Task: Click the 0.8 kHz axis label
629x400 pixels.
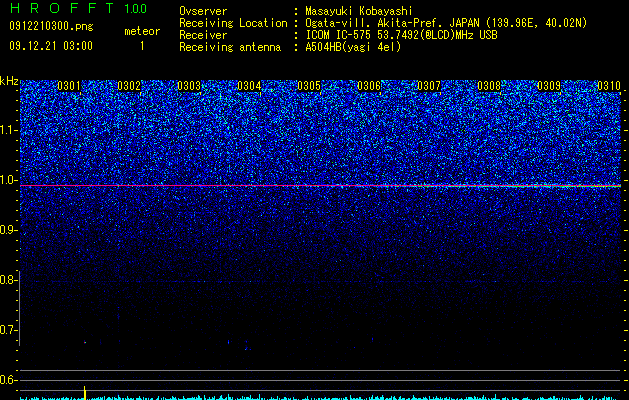Action: coord(9,280)
